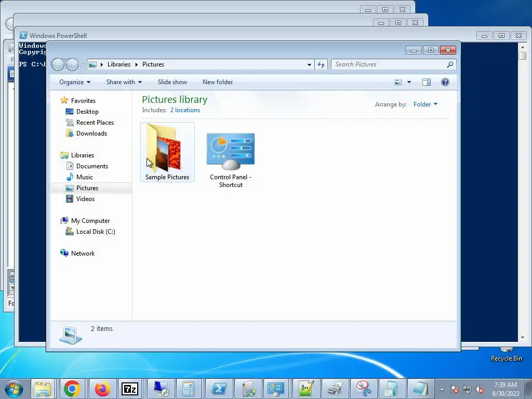Toggle the preview pane icon
Screen dimensions: 532x399
(427, 82)
